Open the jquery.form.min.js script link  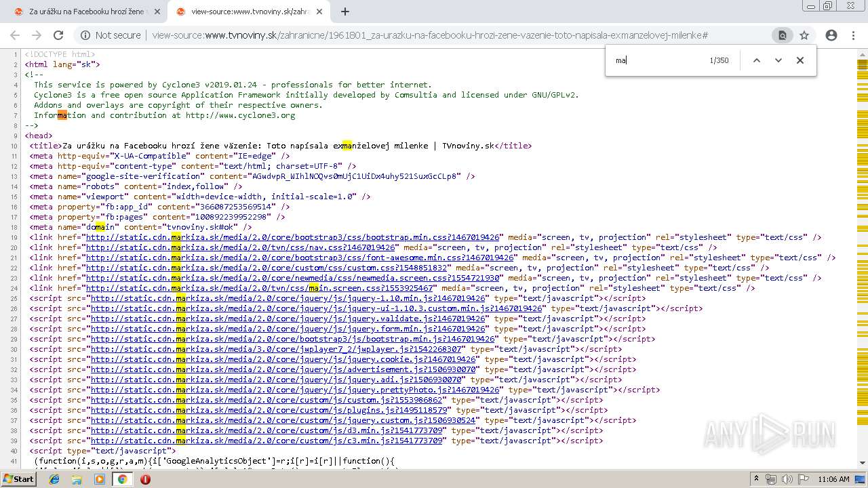point(288,329)
